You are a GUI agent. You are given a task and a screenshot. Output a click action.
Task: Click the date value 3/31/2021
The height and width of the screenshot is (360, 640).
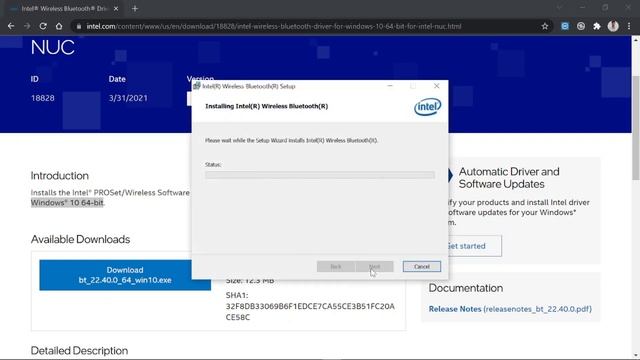tap(128, 98)
